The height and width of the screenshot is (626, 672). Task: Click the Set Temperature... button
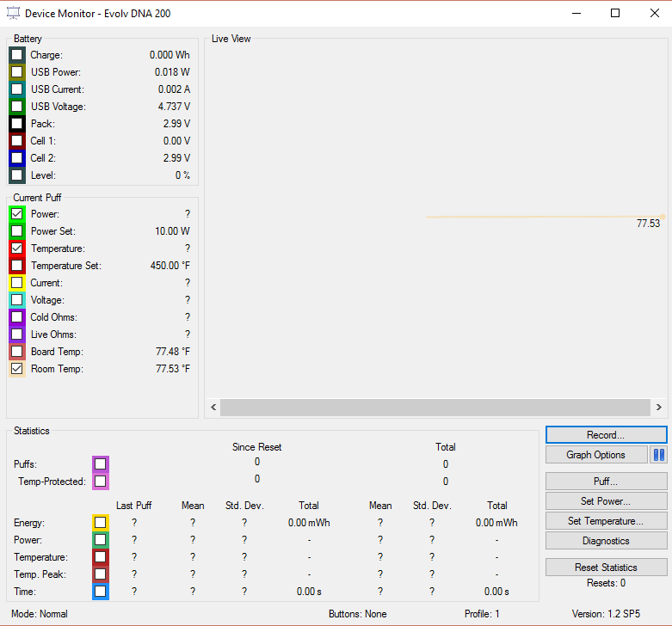click(x=606, y=521)
